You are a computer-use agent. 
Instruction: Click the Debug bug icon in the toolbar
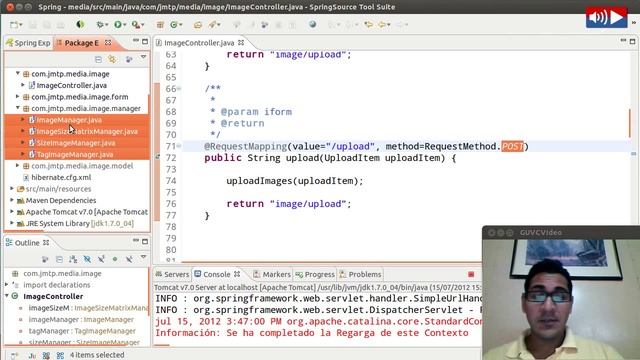(x=99, y=25)
